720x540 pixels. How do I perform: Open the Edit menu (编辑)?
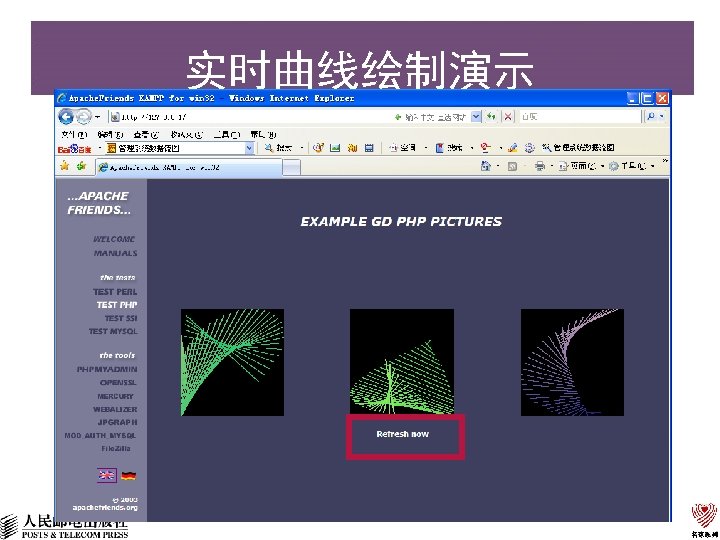click(x=110, y=134)
